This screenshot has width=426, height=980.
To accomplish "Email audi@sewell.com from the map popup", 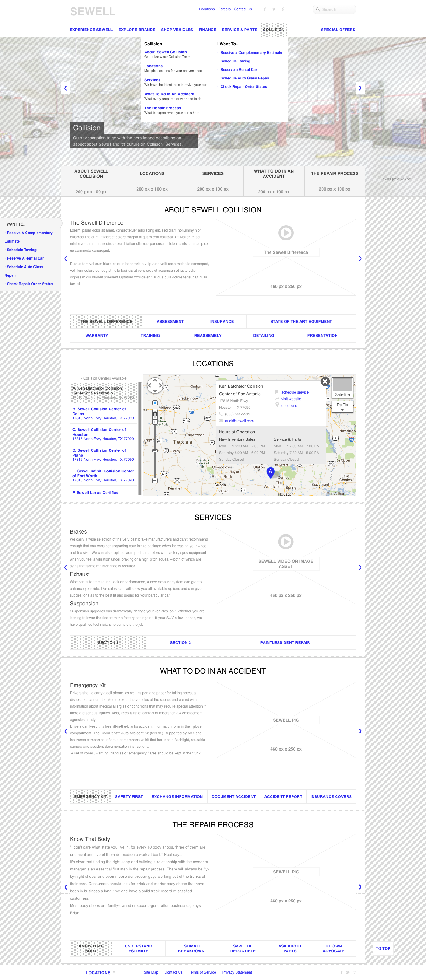I will [239, 421].
